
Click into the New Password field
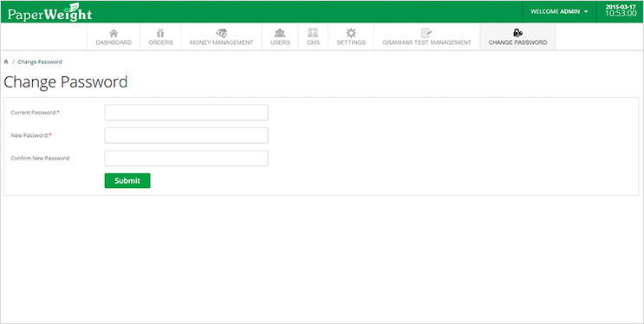186,135
